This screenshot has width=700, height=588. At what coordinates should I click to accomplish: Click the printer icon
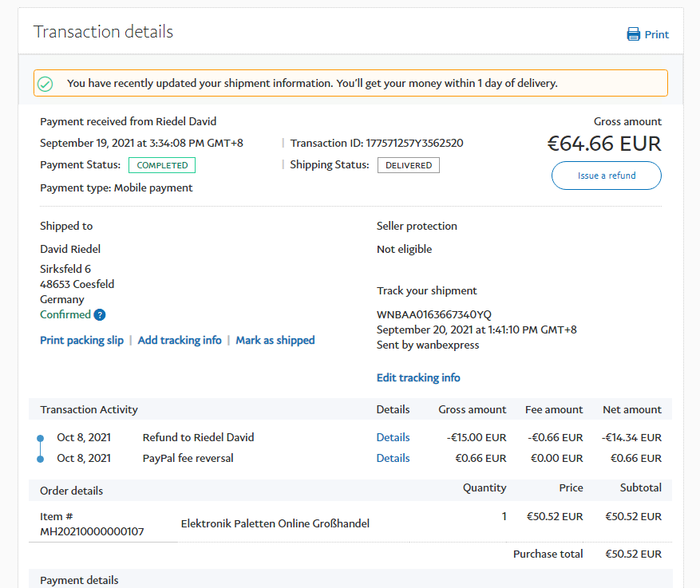coord(634,34)
